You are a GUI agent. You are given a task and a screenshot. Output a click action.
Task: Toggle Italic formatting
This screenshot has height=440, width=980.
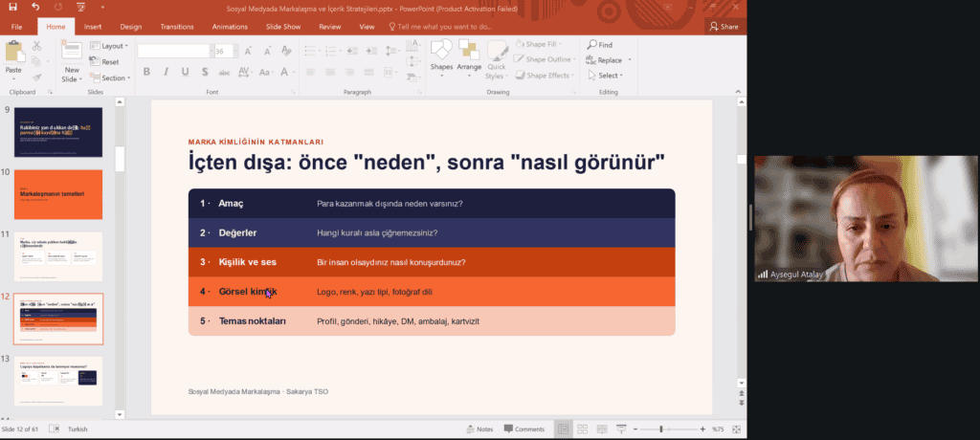tap(166, 72)
